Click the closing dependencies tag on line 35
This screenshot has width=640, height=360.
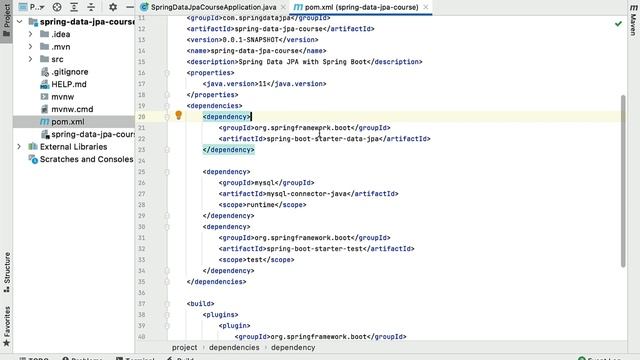(216, 282)
